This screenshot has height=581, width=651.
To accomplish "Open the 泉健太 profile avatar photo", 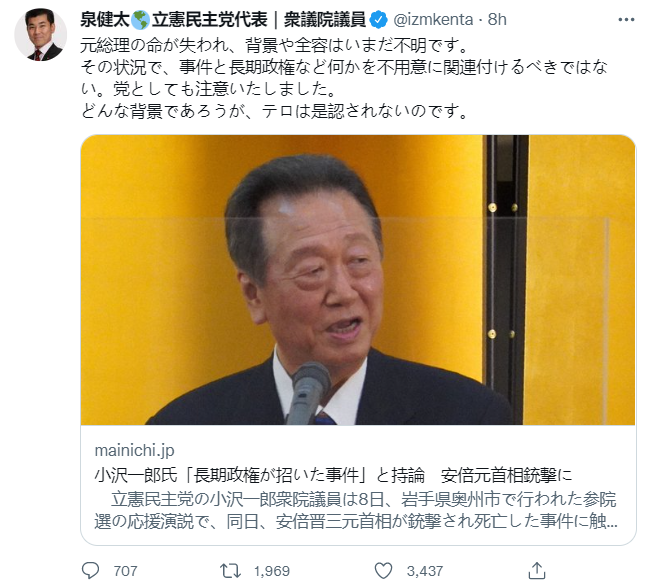I will [41, 35].
